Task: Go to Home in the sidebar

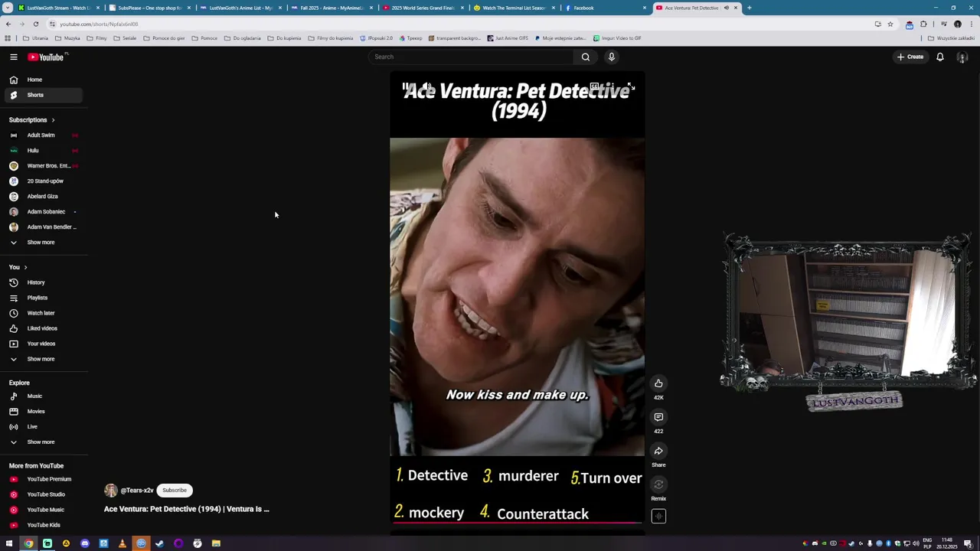Action: (x=42, y=80)
